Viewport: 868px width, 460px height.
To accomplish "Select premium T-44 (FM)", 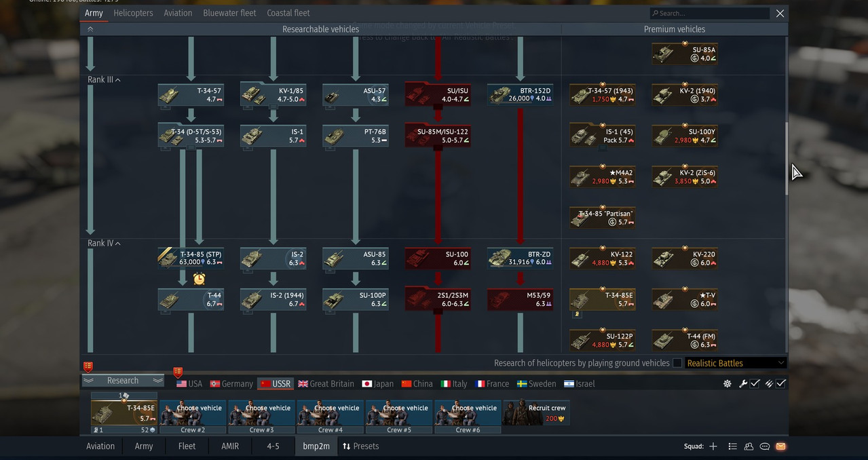I will click(685, 340).
